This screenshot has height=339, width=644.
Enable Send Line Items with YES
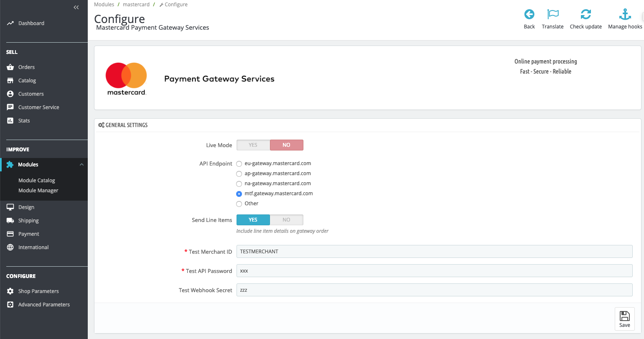coord(253,220)
